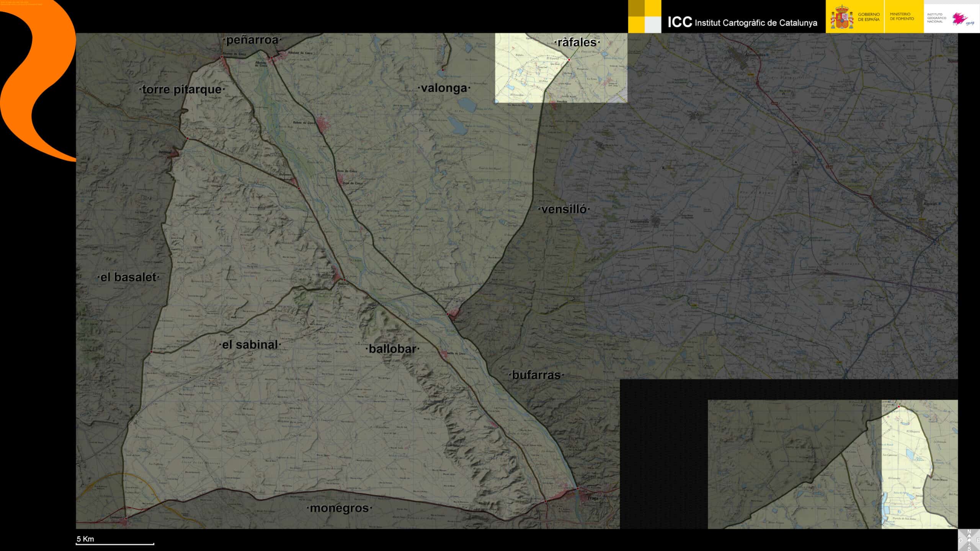Click the valonga map label
The width and height of the screenshot is (980, 551).
[444, 88]
